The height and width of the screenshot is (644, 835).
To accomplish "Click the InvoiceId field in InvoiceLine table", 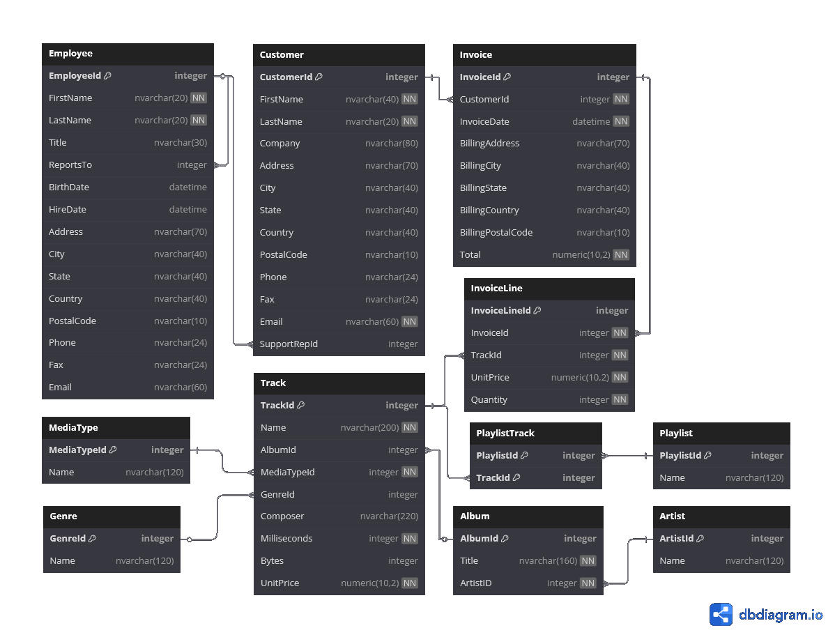I will 549,333.
